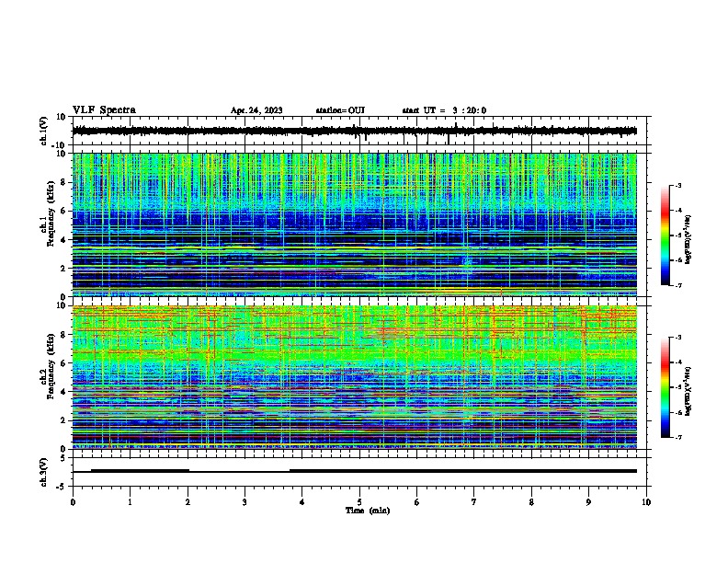Image resolution: width=728 pixels, height=563 pixels.
Task: Click inside the ch.1 spectrogram panel
Action: 354,224
